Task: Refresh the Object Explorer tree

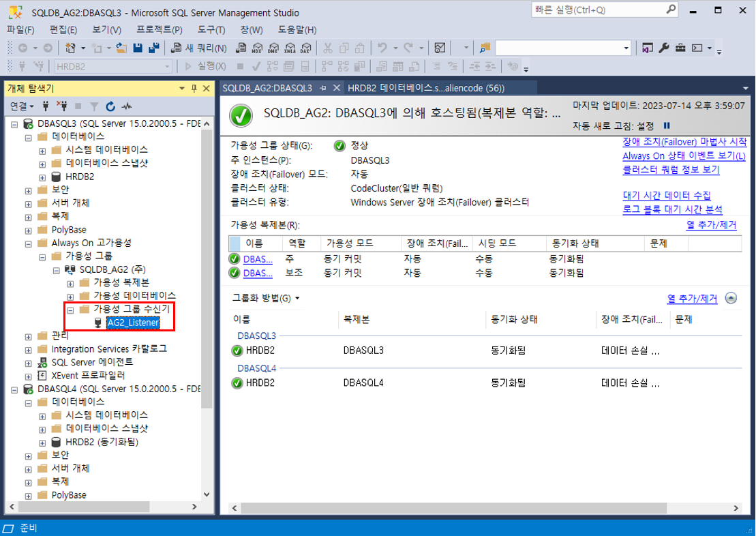Action: [110, 106]
